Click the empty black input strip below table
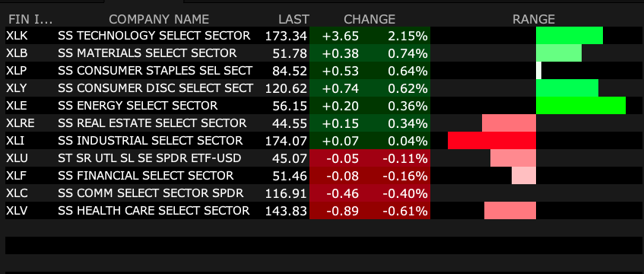 [x=325, y=245]
